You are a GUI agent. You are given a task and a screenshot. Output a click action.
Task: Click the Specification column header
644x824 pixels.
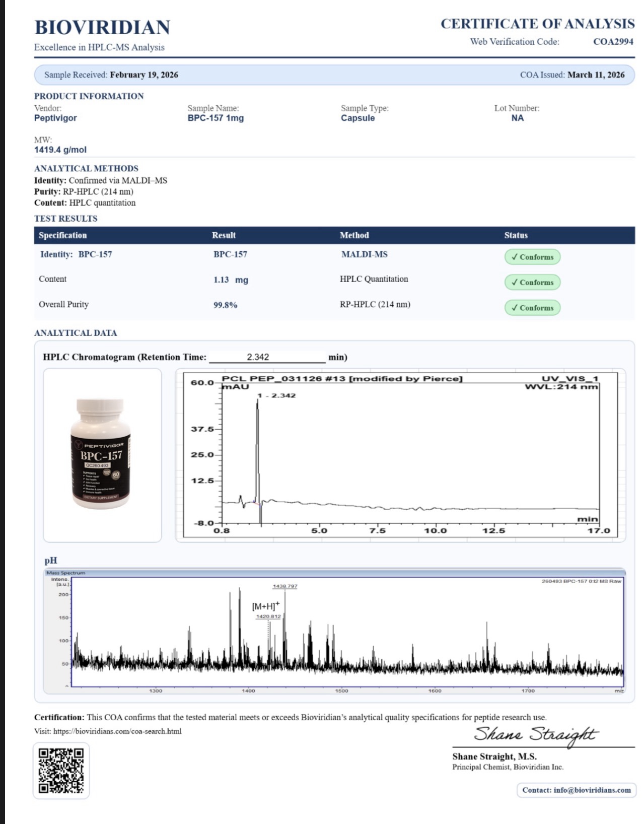click(62, 235)
